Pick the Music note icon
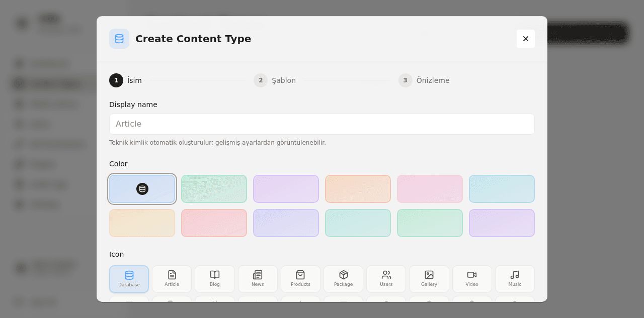 pos(515,279)
